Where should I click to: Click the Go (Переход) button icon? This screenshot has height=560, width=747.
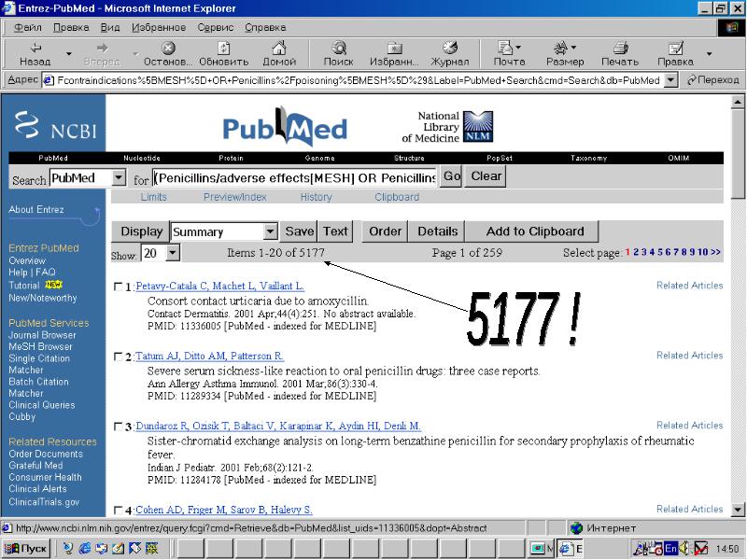[x=712, y=80]
